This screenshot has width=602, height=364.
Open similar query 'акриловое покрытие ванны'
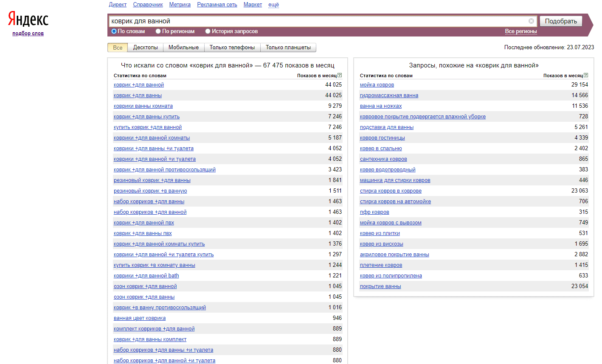point(394,255)
